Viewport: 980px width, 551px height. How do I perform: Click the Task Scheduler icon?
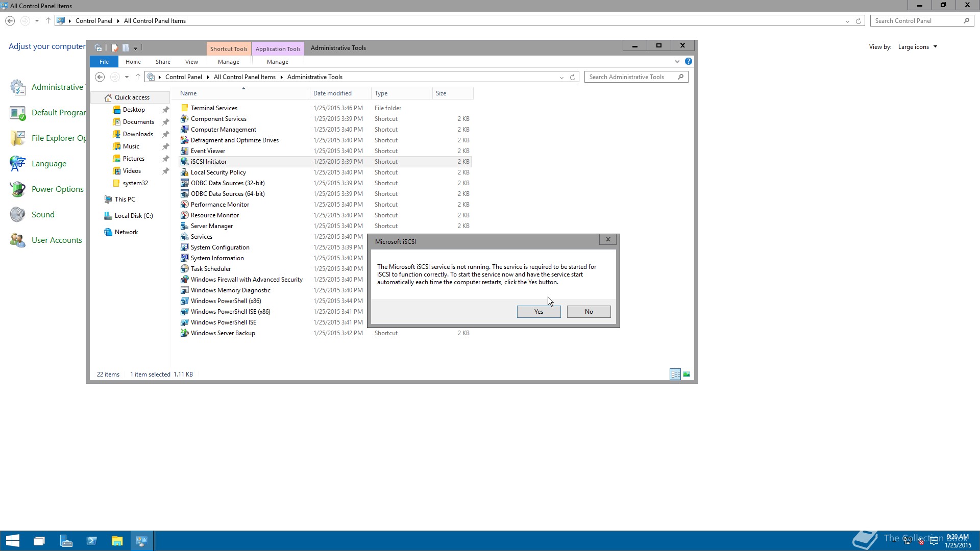point(185,269)
